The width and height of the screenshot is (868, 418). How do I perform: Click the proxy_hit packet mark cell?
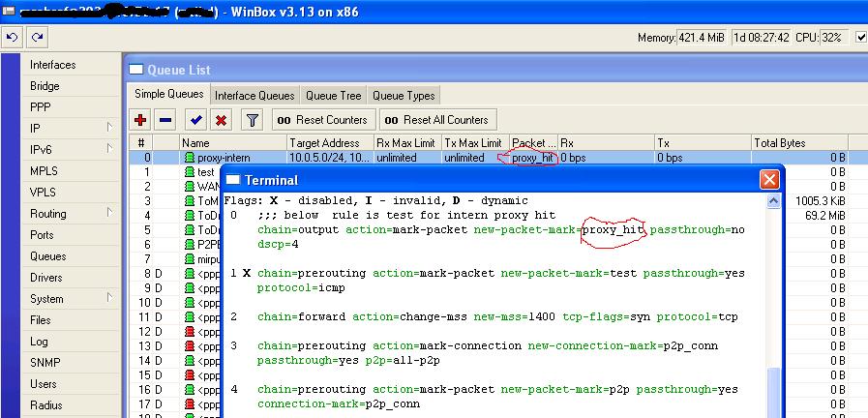pos(532,158)
